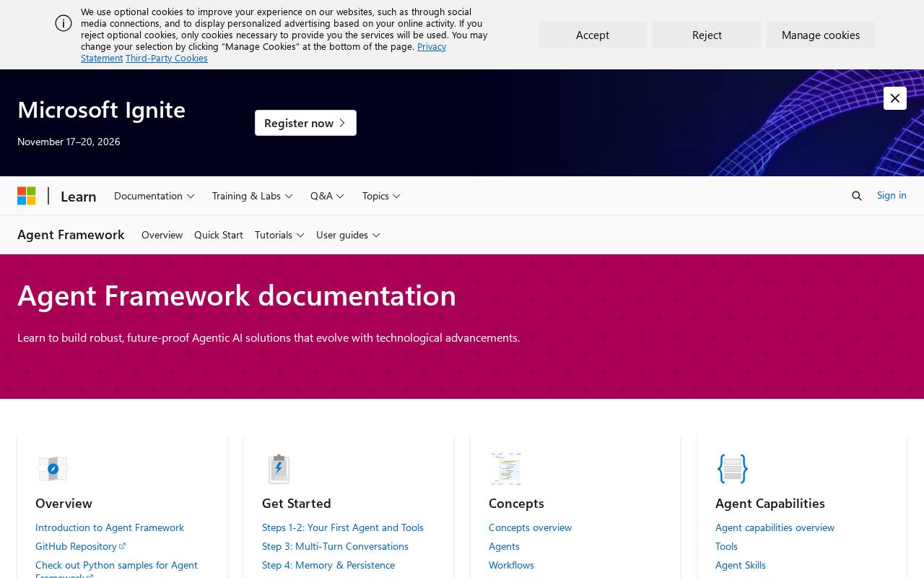Expand the User guides dropdown

tap(348, 235)
